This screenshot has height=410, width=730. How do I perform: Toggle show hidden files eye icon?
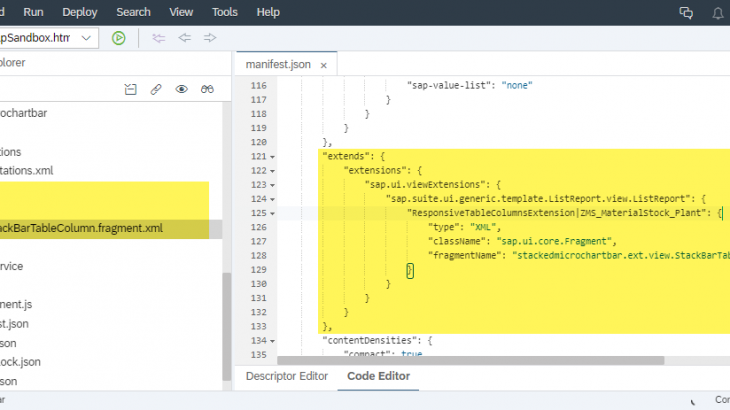(182, 89)
